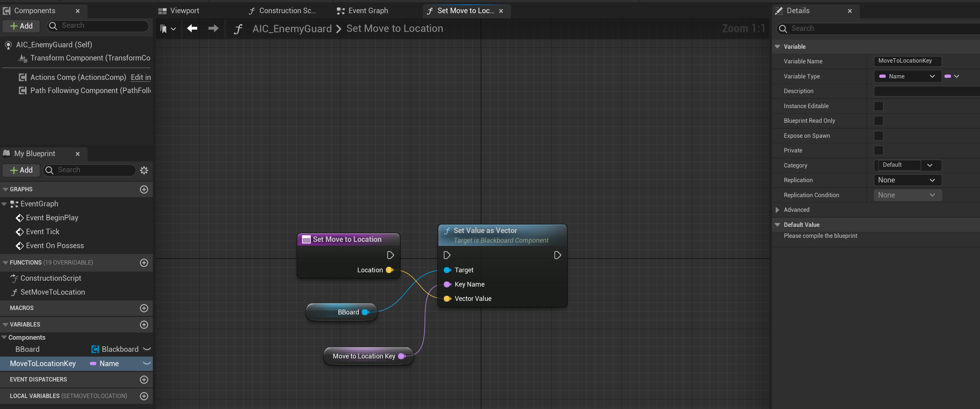Toggle the eye visibility icon for the MoveToLocationKey variable
980x409 pixels.
[x=147, y=363]
